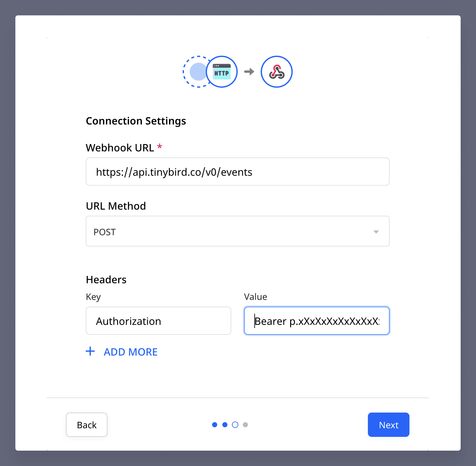Select the second step indicator dot
The height and width of the screenshot is (466, 476).
click(x=225, y=425)
